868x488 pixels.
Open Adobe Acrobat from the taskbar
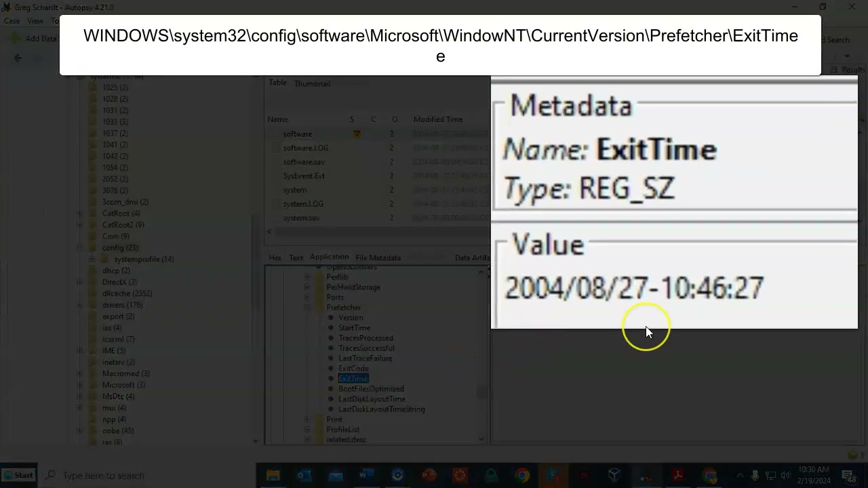677,476
